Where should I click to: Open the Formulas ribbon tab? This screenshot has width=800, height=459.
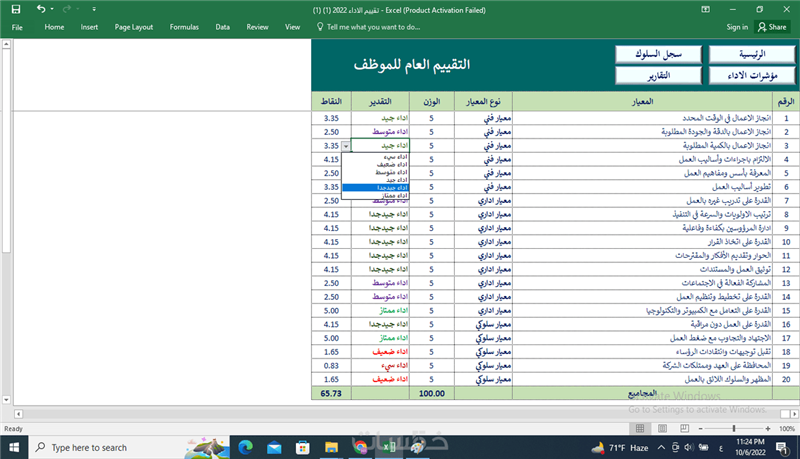184,27
